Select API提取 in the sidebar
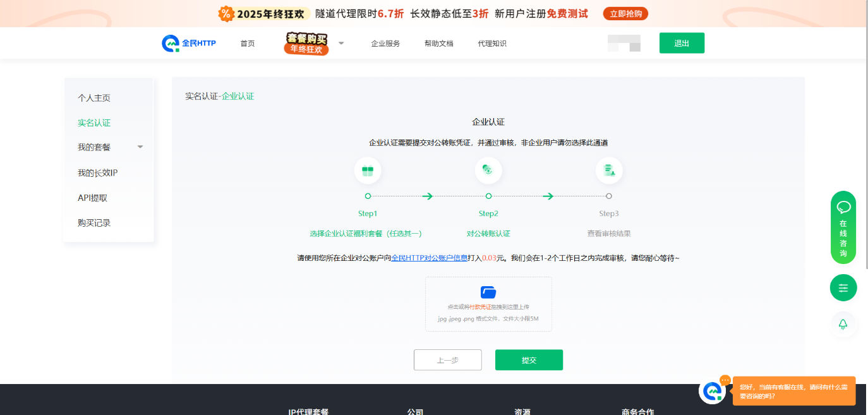Viewport: 868px width, 415px height. [x=93, y=198]
